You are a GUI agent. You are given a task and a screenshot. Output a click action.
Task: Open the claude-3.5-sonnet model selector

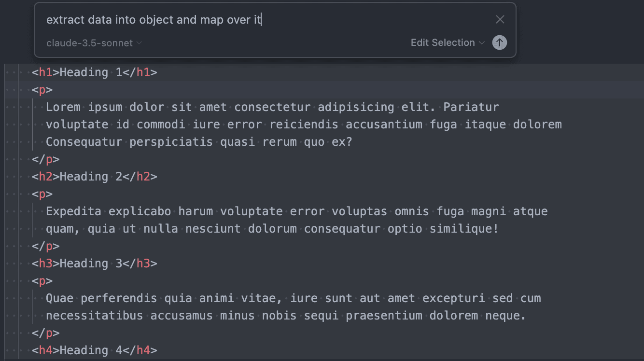coord(90,43)
